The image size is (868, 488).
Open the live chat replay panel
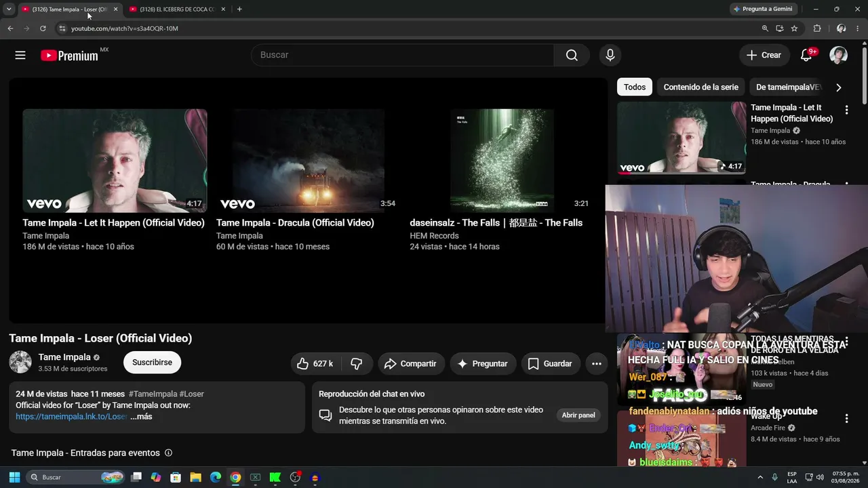coord(578,415)
